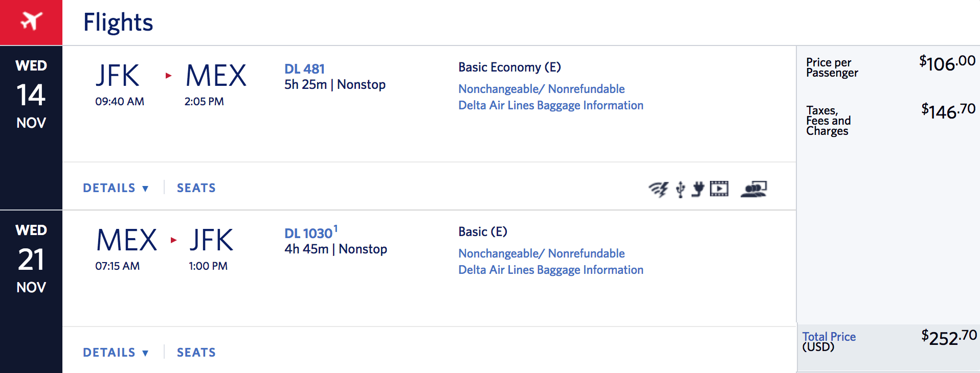
Task: Click the USB port amenity icon
Action: [x=680, y=189]
